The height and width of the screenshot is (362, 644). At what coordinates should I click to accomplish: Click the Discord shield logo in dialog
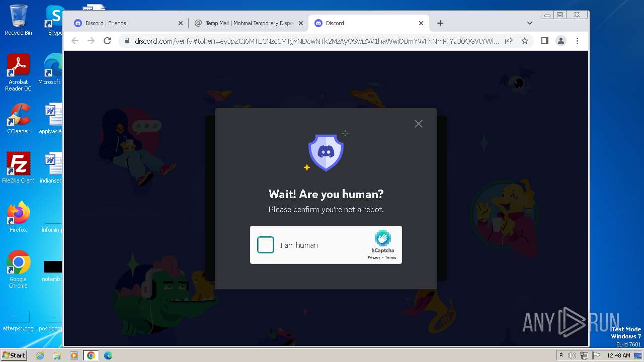point(326,152)
